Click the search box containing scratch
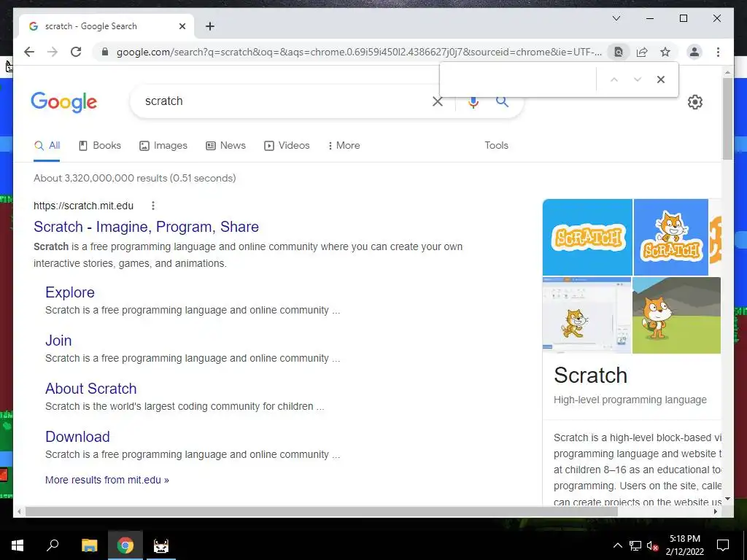Image resolution: width=747 pixels, height=560 pixels. point(281,101)
